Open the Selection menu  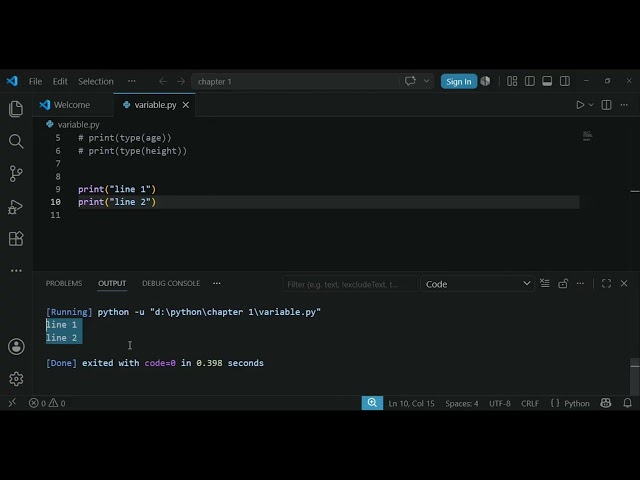tap(96, 81)
